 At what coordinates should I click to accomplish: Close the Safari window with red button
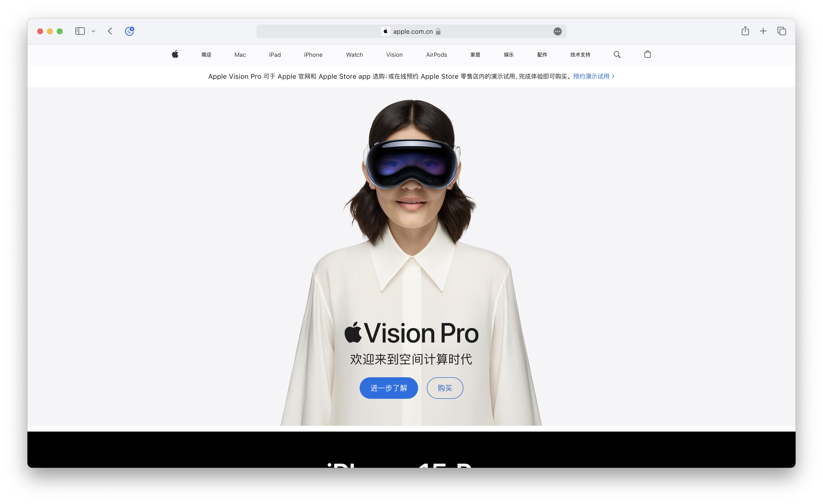click(x=40, y=31)
